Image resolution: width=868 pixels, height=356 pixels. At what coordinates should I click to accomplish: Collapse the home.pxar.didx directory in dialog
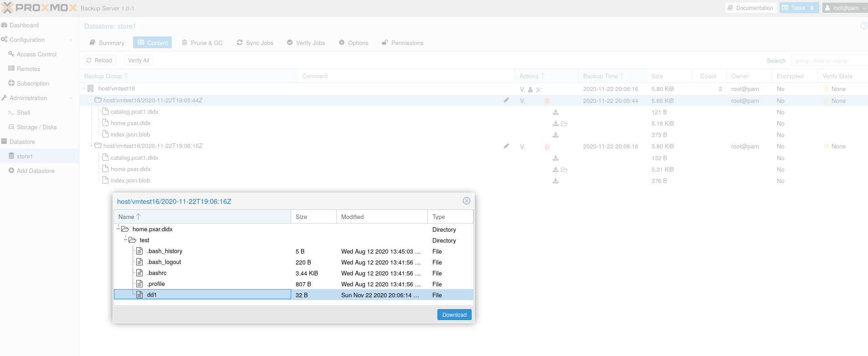pos(118,229)
